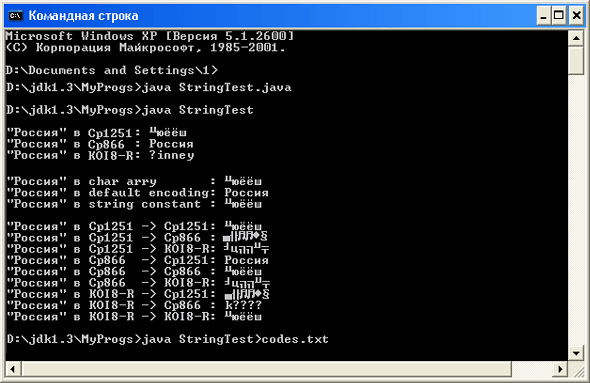Minimize the Командная строка window
The width and height of the screenshot is (590, 383).
[543, 16]
